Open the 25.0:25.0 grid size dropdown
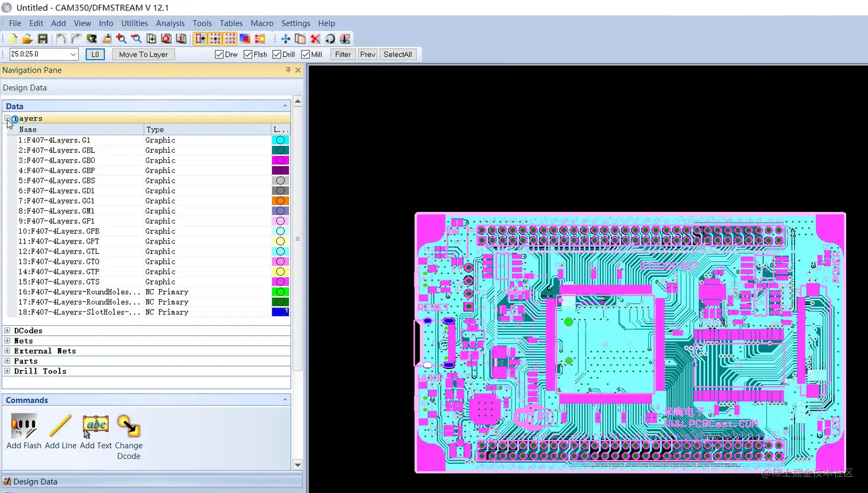 point(73,55)
